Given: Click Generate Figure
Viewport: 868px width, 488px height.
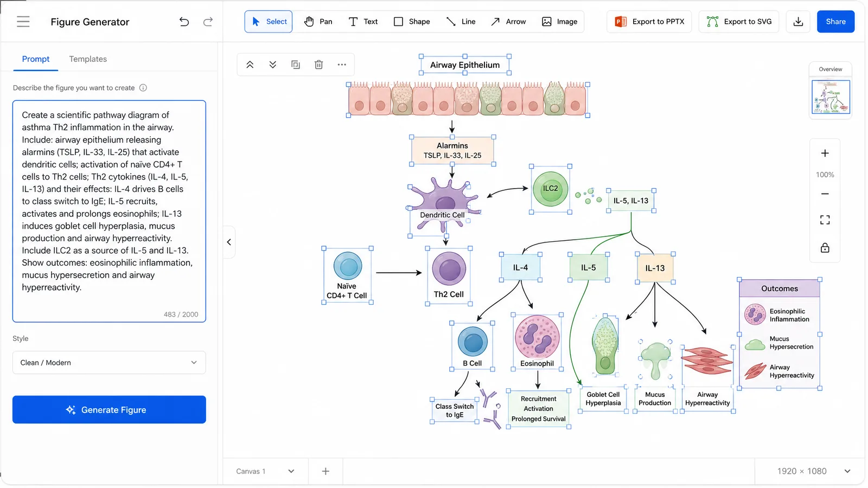Looking at the screenshot, I should (109, 410).
